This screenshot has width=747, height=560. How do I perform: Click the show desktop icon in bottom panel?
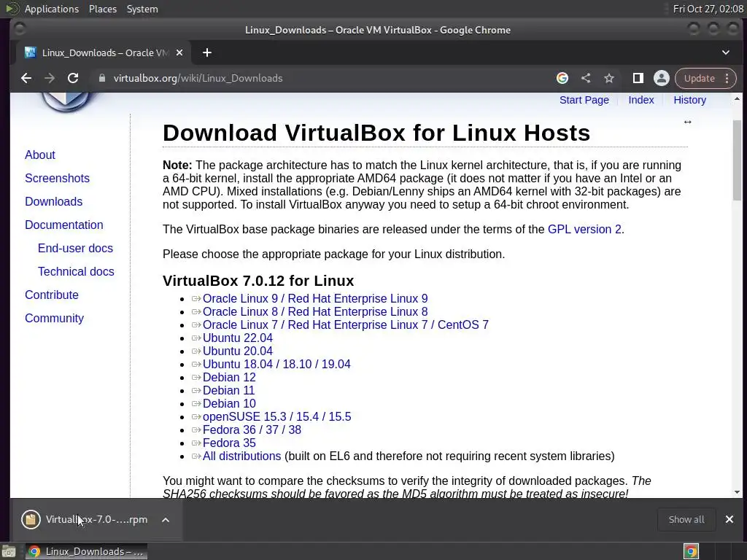tap(9, 551)
